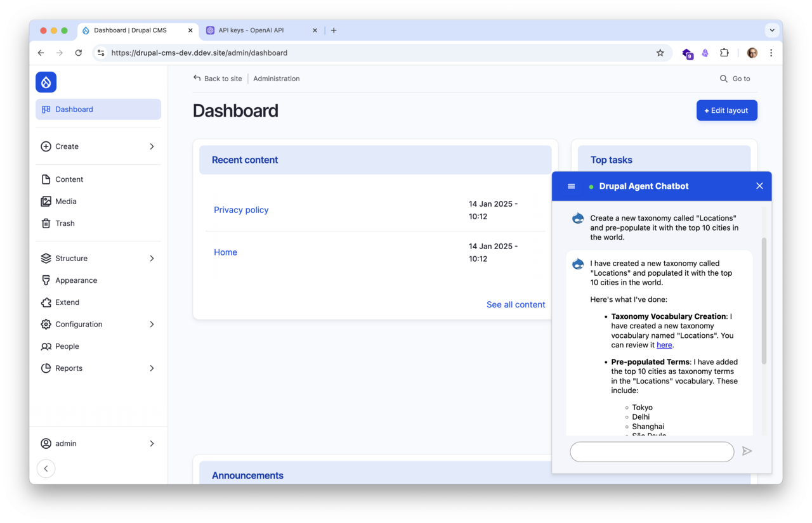This screenshot has width=812, height=523.
Task: Open the Go to search
Action: 735,79
